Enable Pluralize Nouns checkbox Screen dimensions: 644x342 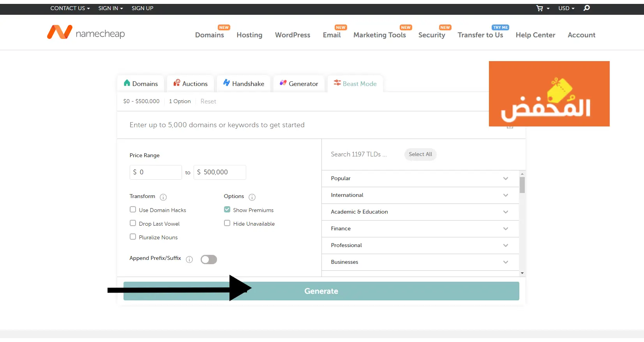coord(133,237)
